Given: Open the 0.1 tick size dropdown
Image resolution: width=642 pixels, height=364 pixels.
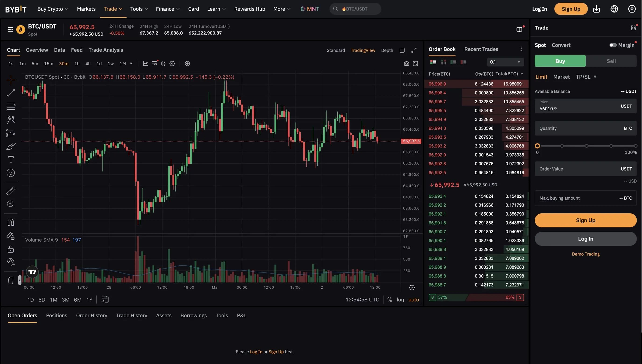Looking at the screenshot, I should [505, 62].
